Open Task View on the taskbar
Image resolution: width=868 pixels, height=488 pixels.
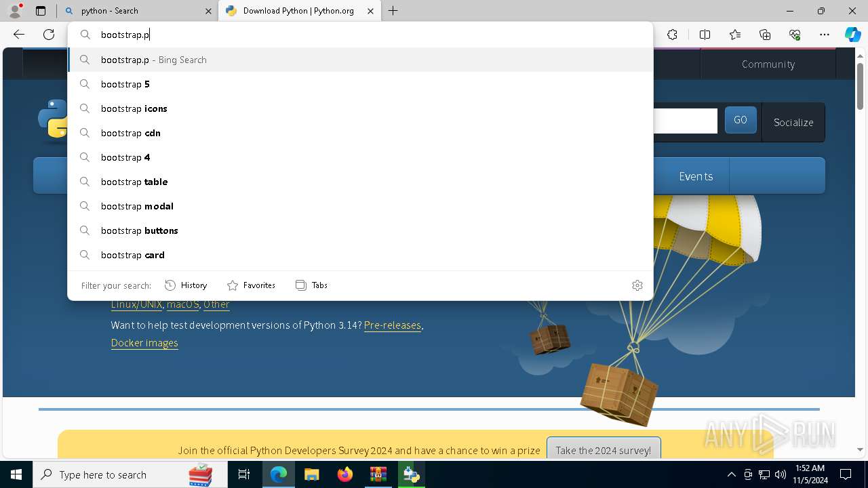coord(244,474)
